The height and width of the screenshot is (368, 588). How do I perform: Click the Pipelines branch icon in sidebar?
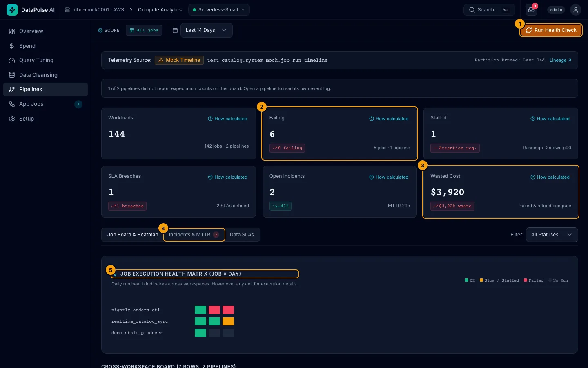click(x=12, y=90)
